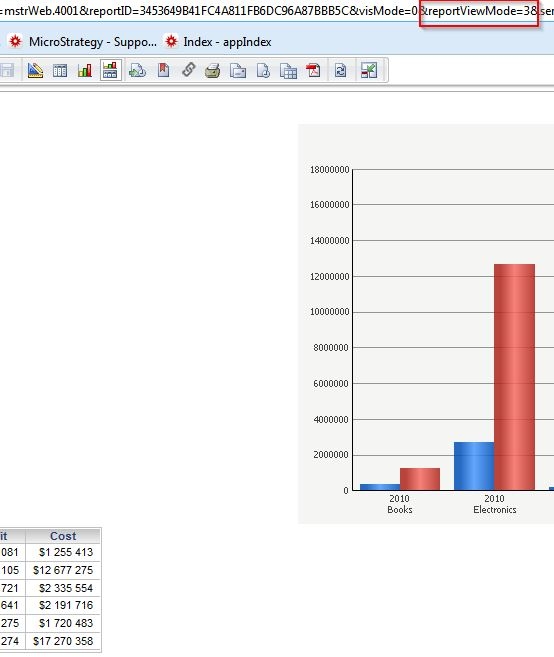
Task: Click the send report folder icon
Action: pos(238,70)
